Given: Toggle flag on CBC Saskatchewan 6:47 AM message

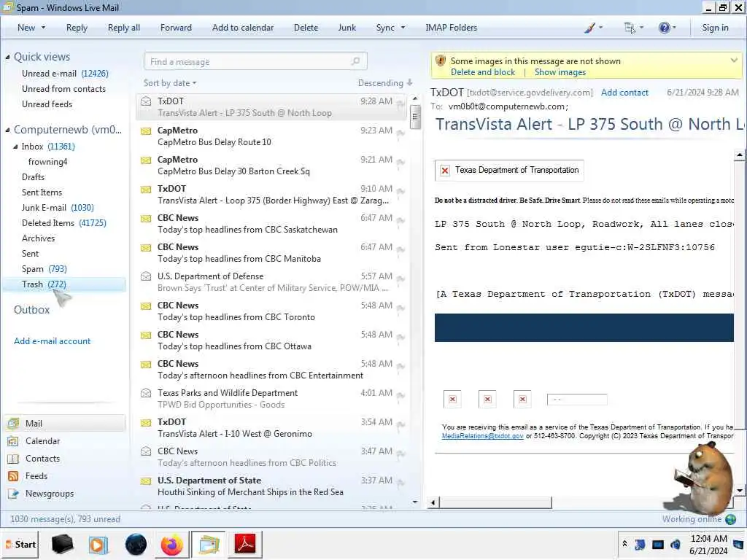Looking at the screenshot, I should [x=400, y=221].
